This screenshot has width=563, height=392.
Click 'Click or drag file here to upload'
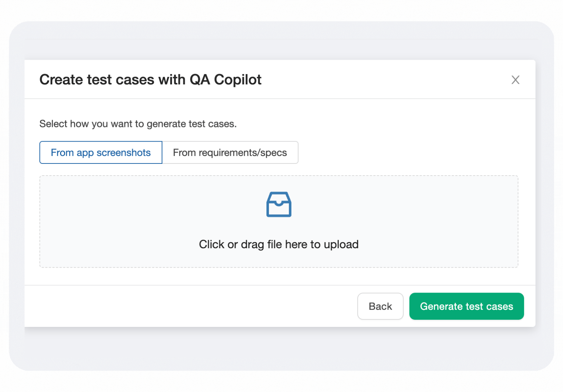[278, 244]
